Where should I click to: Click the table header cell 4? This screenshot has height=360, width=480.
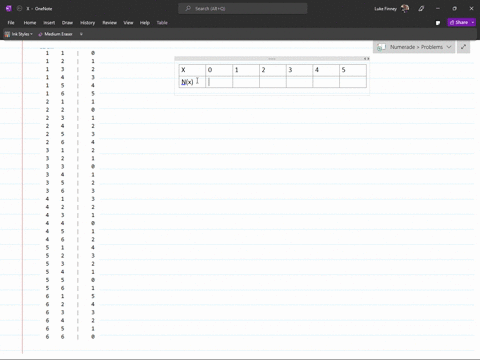coord(326,70)
